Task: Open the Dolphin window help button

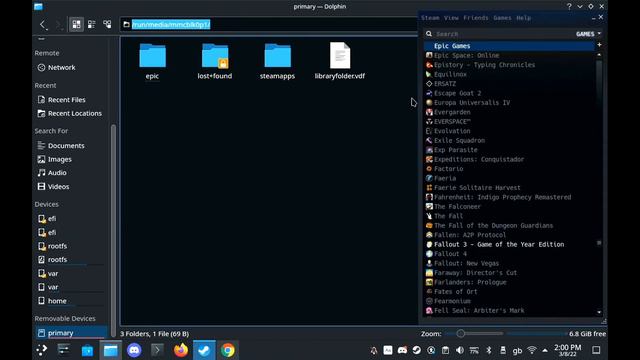Action: coord(569,7)
